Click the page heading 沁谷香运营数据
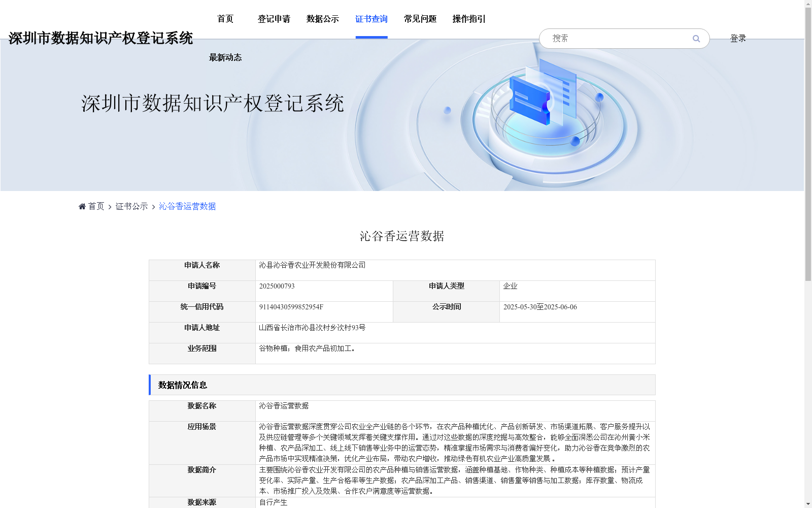Viewport: 812px width, 508px height. [402, 236]
